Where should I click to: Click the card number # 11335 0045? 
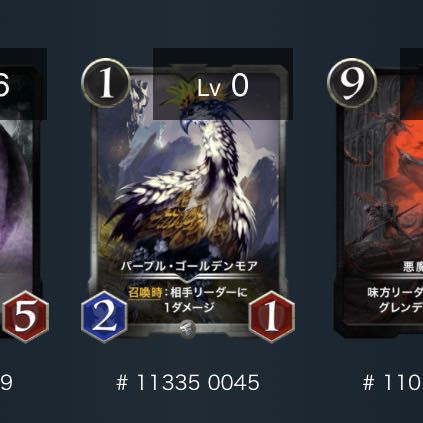point(188,382)
